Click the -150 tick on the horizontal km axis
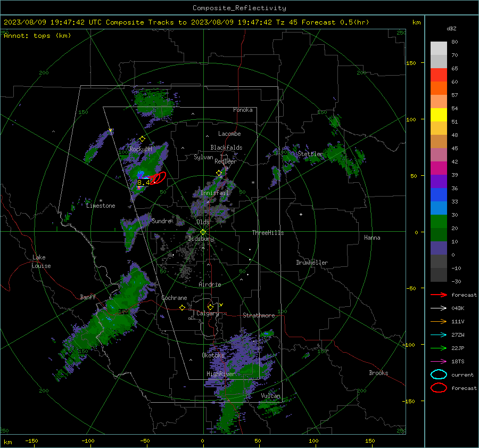This screenshot has width=479, height=448. [x=32, y=441]
